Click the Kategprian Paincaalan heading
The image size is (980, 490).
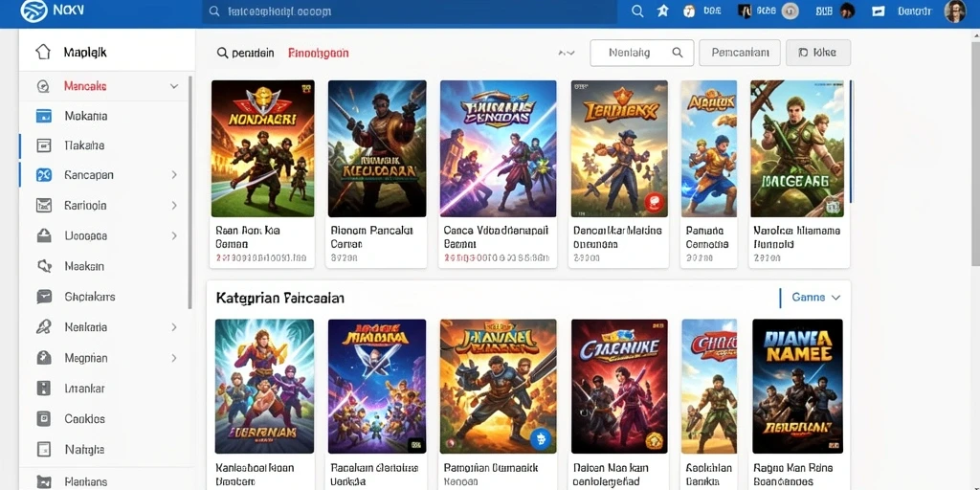click(x=280, y=299)
